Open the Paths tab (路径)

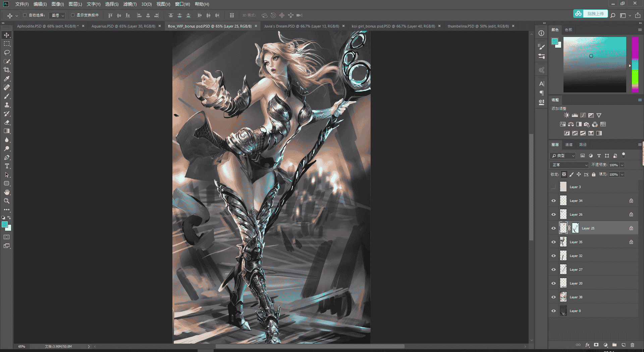coord(583,145)
